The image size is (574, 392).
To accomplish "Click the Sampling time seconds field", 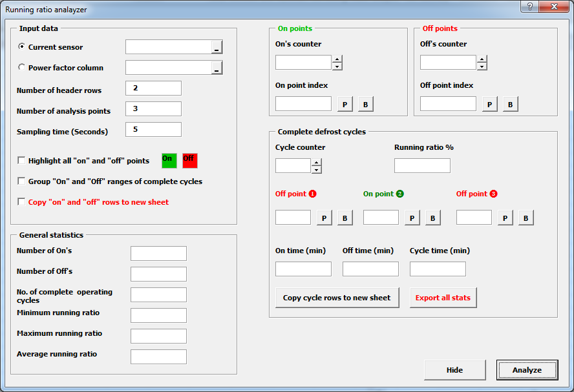I will click(x=153, y=129).
